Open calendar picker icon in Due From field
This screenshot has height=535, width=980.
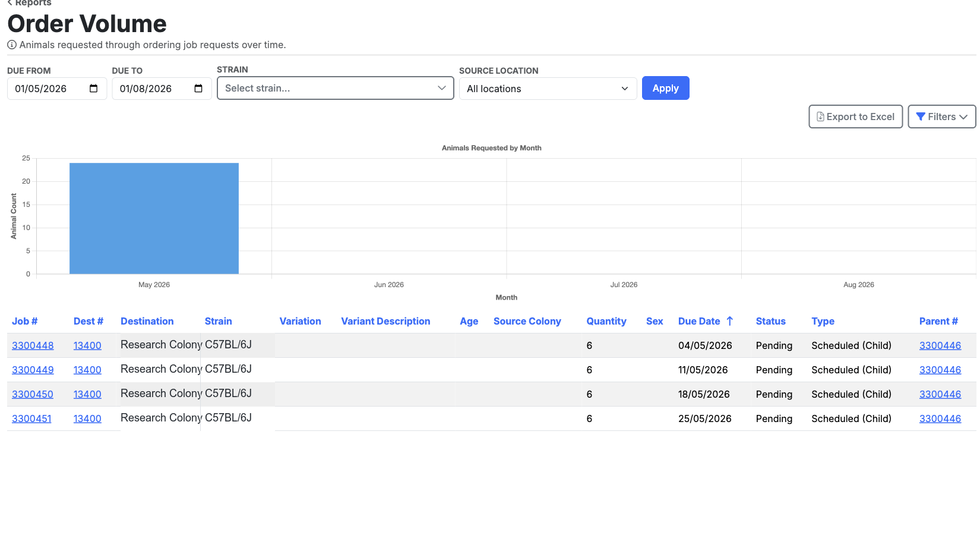pos(93,89)
